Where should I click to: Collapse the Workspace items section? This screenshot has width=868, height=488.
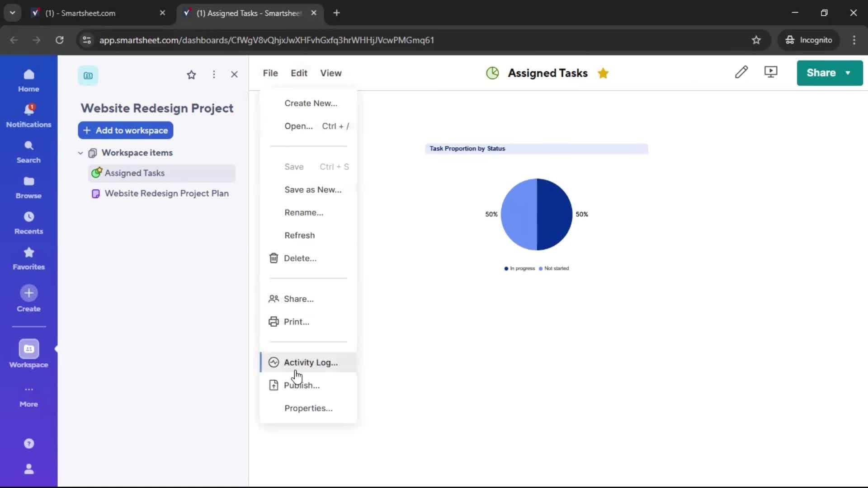[80, 153]
